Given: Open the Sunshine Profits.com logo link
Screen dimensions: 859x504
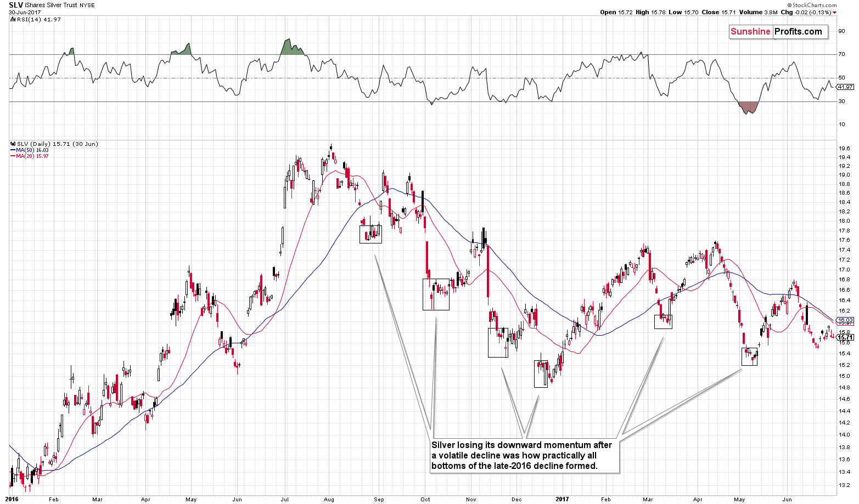Looking at the screenshot, I should [777, 32].
